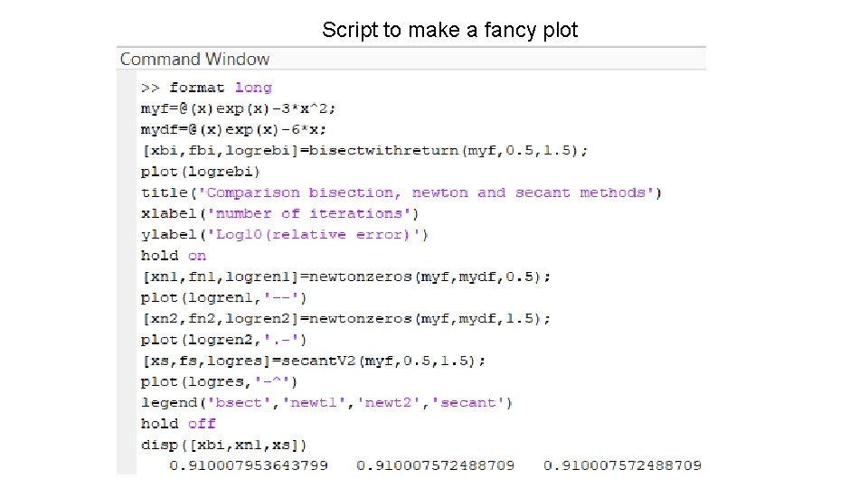Click the Command Window title bar

click(411, 59)
